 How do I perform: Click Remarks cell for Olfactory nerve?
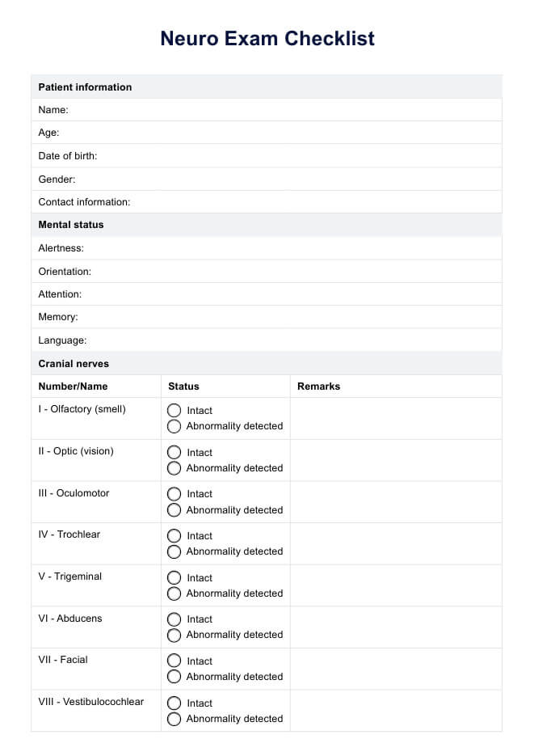pyautogui.click(x=396, y=418)
